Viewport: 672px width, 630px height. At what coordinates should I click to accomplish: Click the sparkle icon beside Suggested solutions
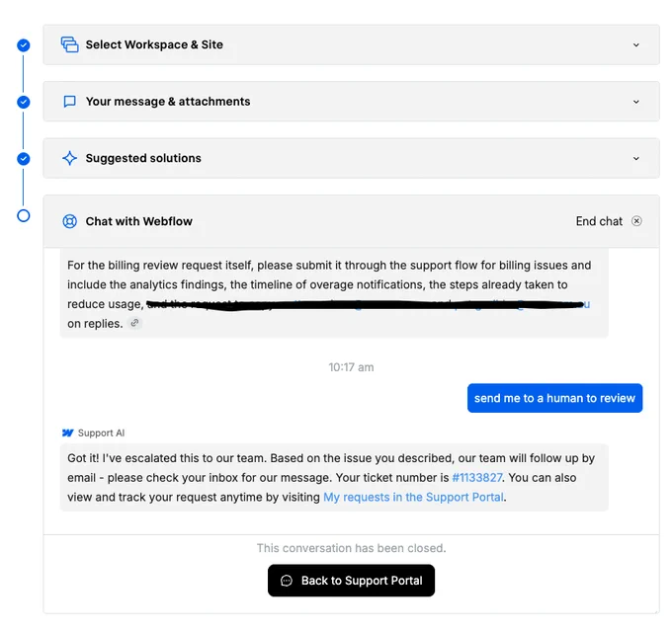(x=69, y=158)
